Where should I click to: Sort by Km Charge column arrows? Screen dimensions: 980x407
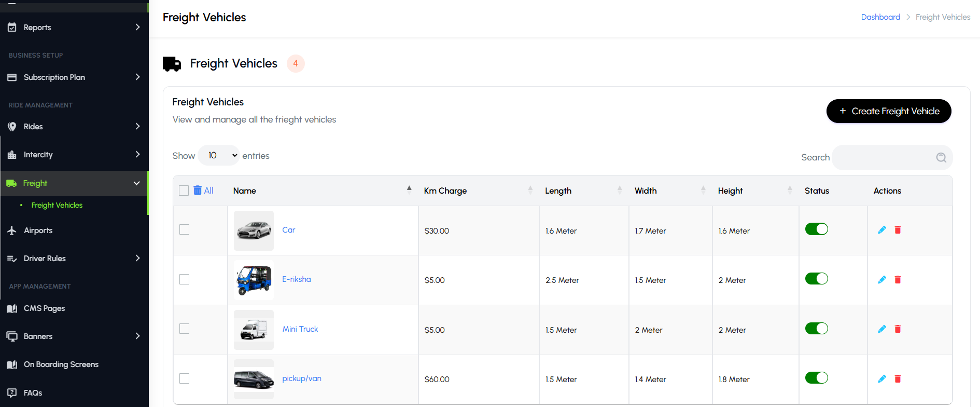[530, 191]
